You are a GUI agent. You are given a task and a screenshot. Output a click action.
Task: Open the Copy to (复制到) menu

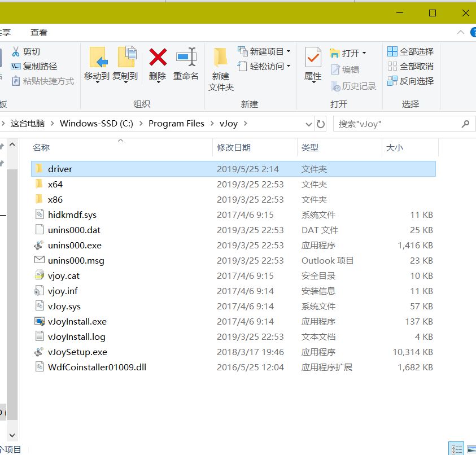click(125, 65)
